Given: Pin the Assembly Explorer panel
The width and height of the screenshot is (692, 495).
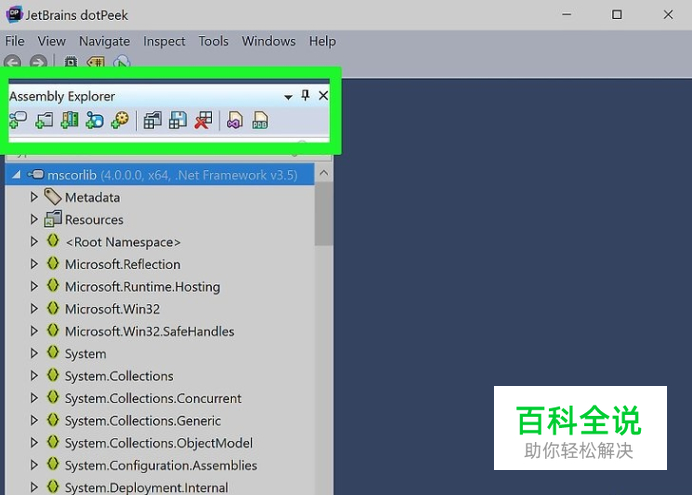Looking at the screenshot, I should click(x=305, y=95).
